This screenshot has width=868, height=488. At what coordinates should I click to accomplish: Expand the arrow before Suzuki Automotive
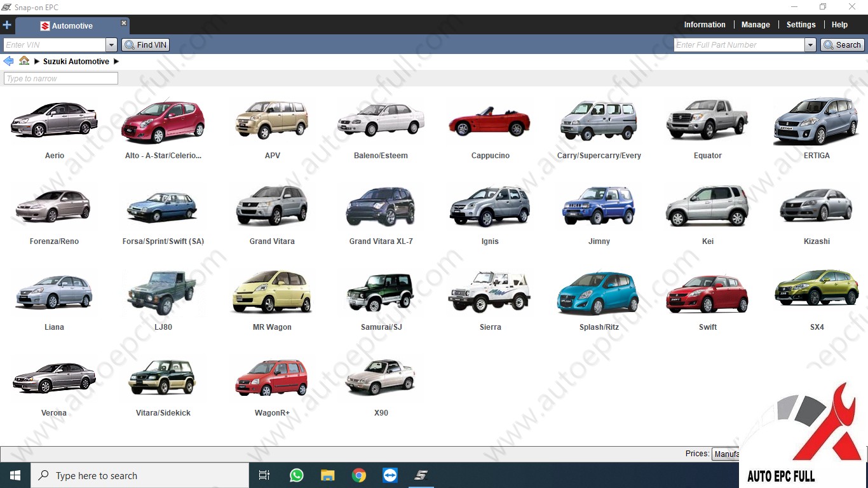(x=37, y=62)
